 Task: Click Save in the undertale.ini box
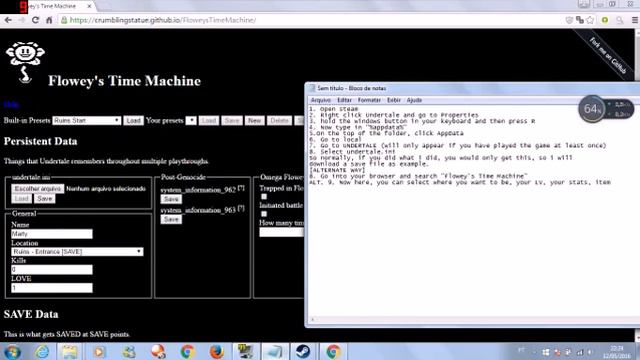pyautogui.click(x=44, y=199)
